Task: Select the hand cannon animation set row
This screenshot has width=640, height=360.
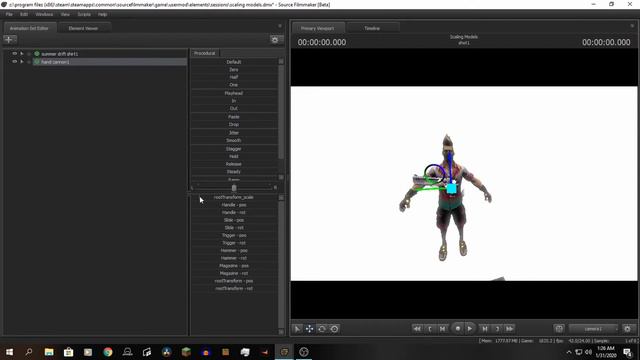Action: 110,62
